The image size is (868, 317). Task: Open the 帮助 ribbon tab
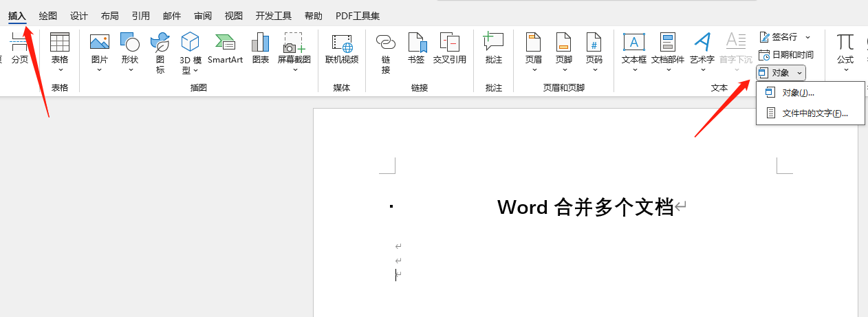pyautogui.click(x=313, y=15)
